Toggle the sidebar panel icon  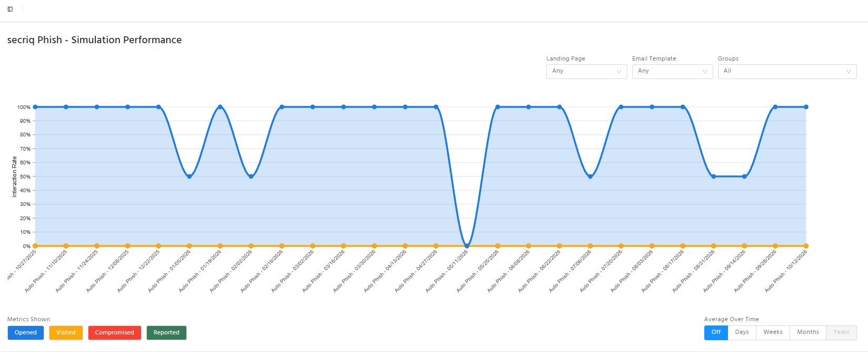(x=10, y=9)
